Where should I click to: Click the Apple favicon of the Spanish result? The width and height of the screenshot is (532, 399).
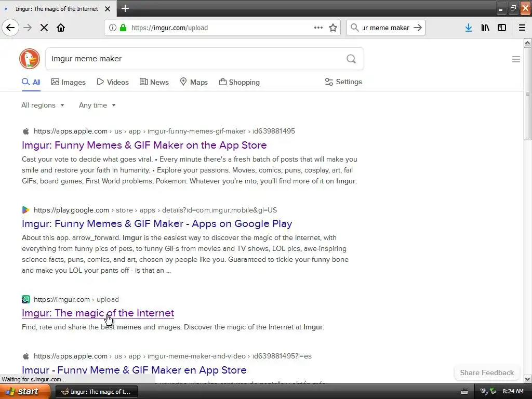(26, 356)
